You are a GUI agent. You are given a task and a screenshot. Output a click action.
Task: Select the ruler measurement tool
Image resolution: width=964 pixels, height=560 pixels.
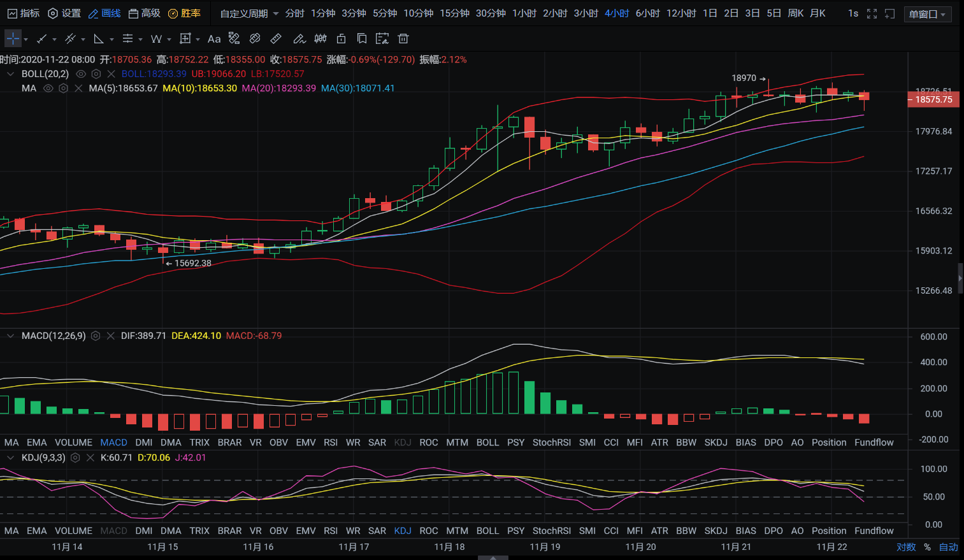pyautogui.click(x=276, y=39)
